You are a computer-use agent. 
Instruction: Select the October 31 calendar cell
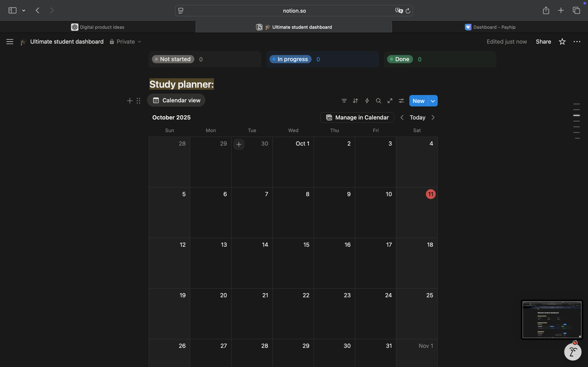(x=376, y=353)
